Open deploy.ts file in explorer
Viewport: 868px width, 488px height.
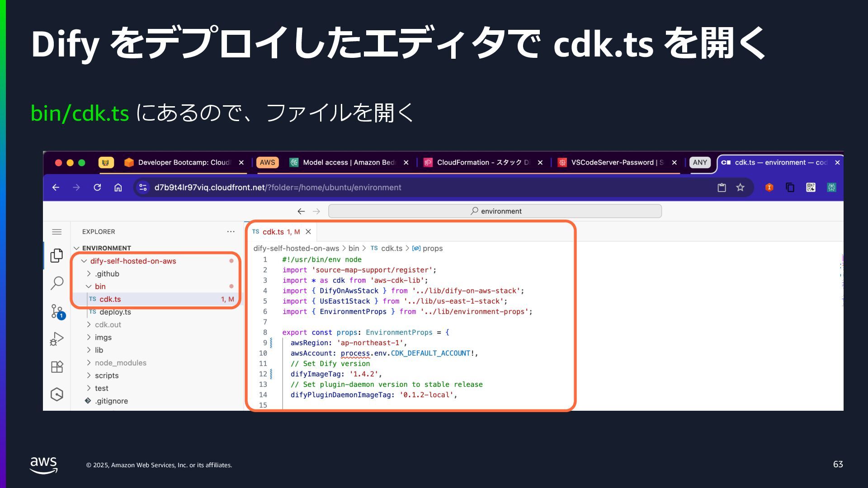click(x=115, y=312)
